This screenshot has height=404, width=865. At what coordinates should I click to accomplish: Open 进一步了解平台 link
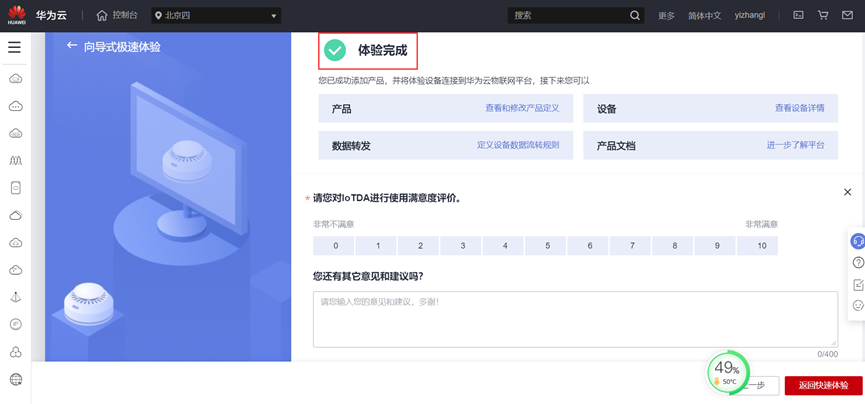point(795,145)
